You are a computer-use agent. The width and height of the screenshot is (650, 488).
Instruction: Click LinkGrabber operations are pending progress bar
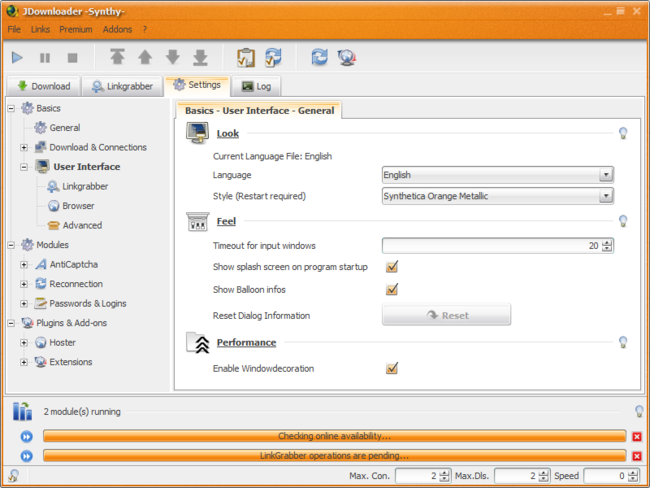[x=334, y=456]
